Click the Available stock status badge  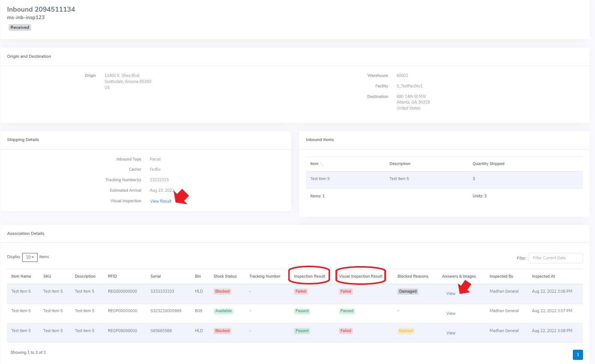pos(223,311)
